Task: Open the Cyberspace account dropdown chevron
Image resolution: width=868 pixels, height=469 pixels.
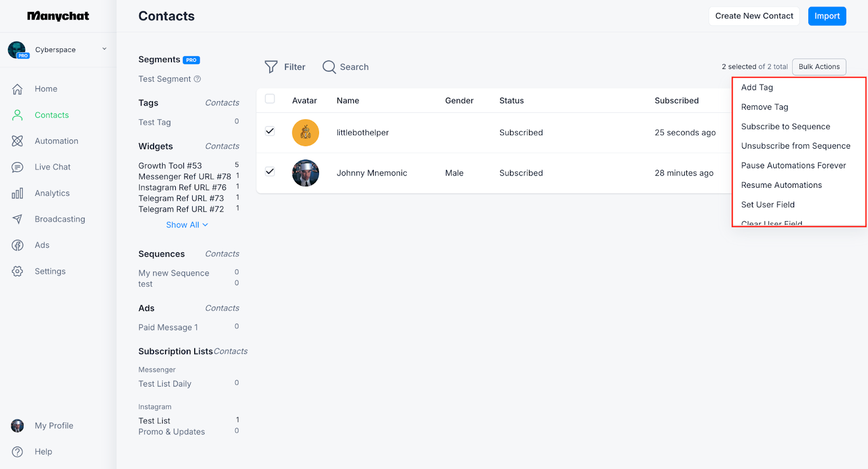Action: pos(104,49)
